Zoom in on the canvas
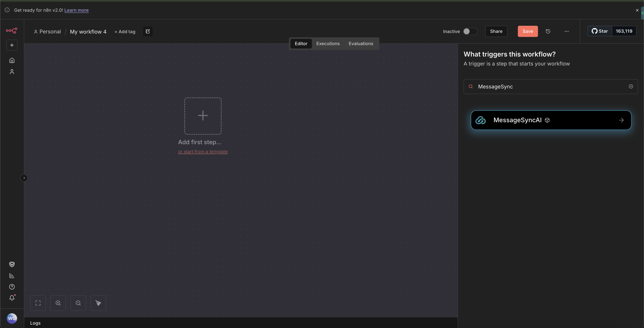The height and width of the screenshot is (328, 644). [58, 303]
